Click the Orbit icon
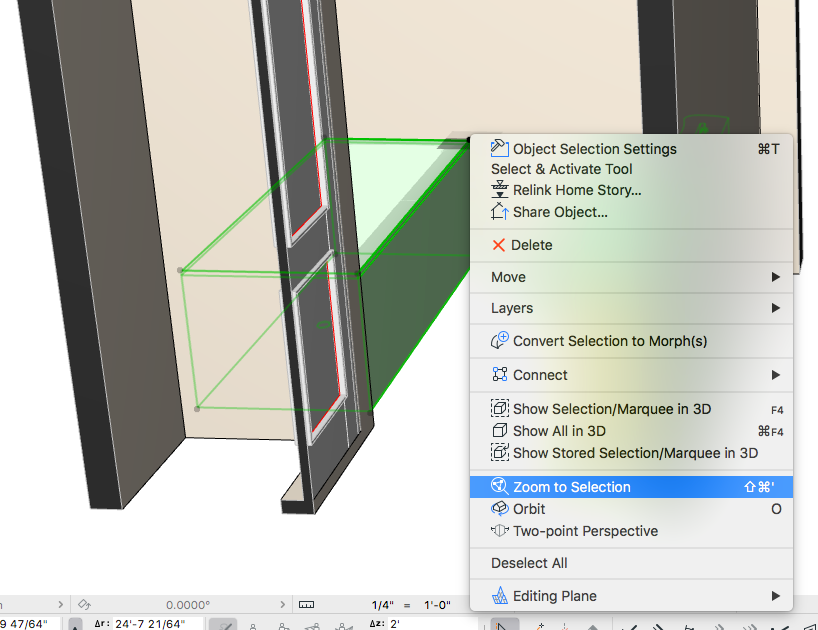This screenshot has width=818, height=630. click(500, 508)
